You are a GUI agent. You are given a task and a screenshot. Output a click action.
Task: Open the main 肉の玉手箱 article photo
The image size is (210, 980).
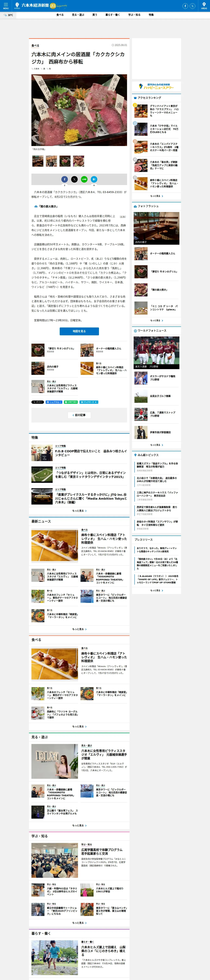coord(79,110)
